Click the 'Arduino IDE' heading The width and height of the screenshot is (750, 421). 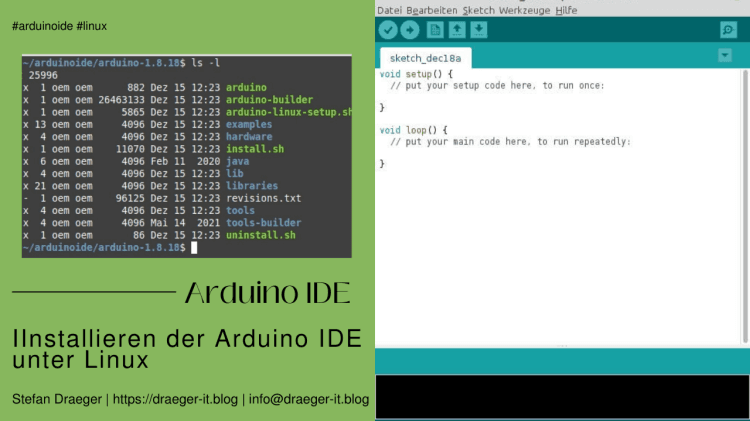(x=267, y=293)
